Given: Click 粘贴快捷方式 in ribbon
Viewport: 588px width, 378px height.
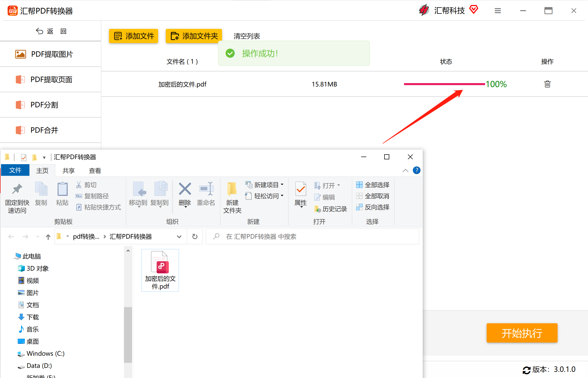Looking at the screenshot, I should click(98, 207).
